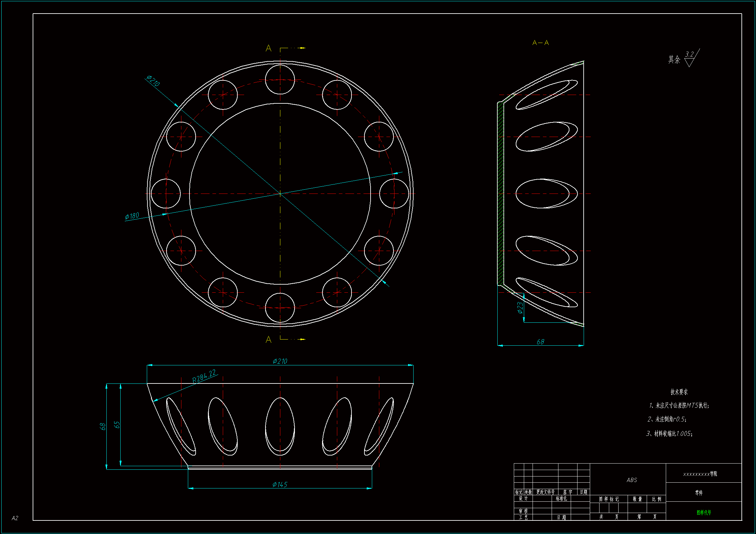Select the Ø23 hole dimension in section view
Viewport: 756px width, 534px height.
[520, 308]
